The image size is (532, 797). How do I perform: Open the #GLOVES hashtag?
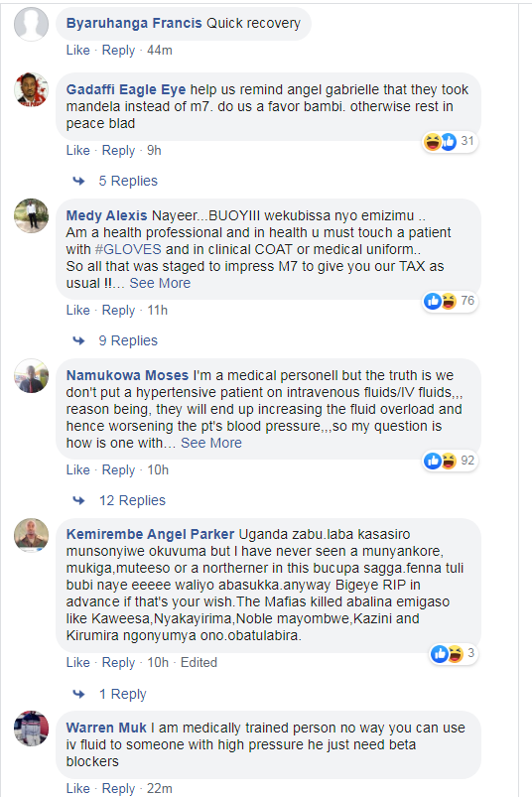128,249
